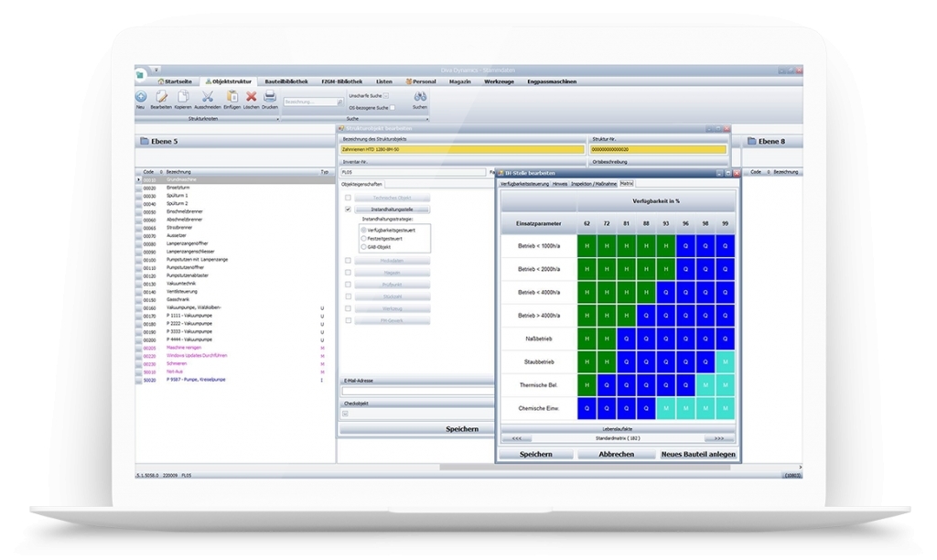Screen dimensions: 937x560
Task: Select row 00170 P 1111 - Vakuumpumpe
Action: tap(234, 316)
